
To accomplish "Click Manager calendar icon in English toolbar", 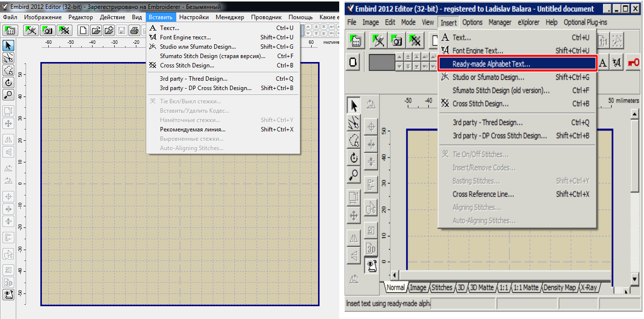I will [x=356, y=40].
